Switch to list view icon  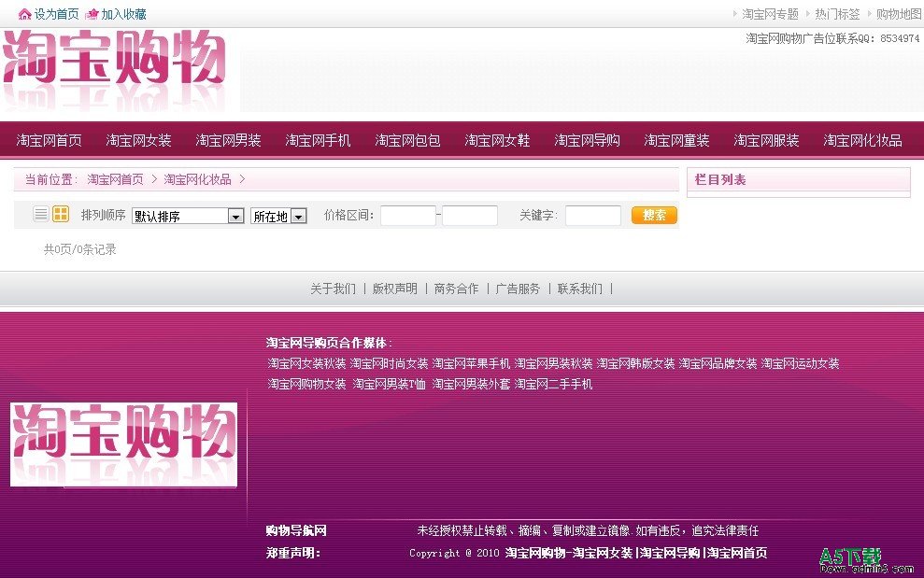coord(41,214)
